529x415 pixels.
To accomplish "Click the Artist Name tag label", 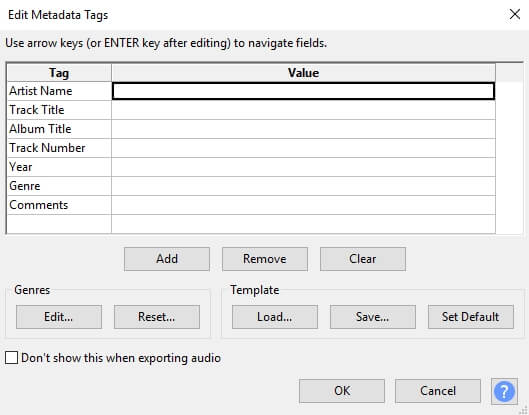I will click(x=40, y=91).
